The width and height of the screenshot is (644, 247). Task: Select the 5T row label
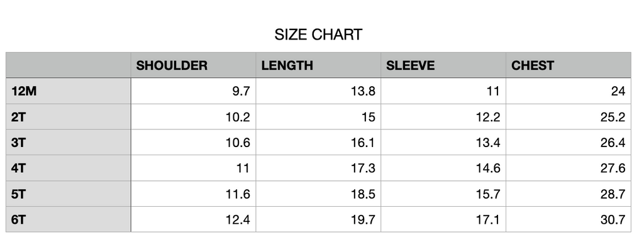pos(68,194)
